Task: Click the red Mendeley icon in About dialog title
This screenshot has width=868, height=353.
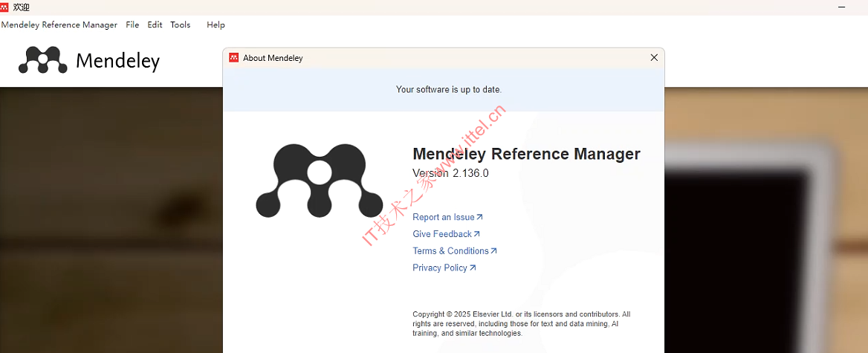Action: tap(233, 57)
